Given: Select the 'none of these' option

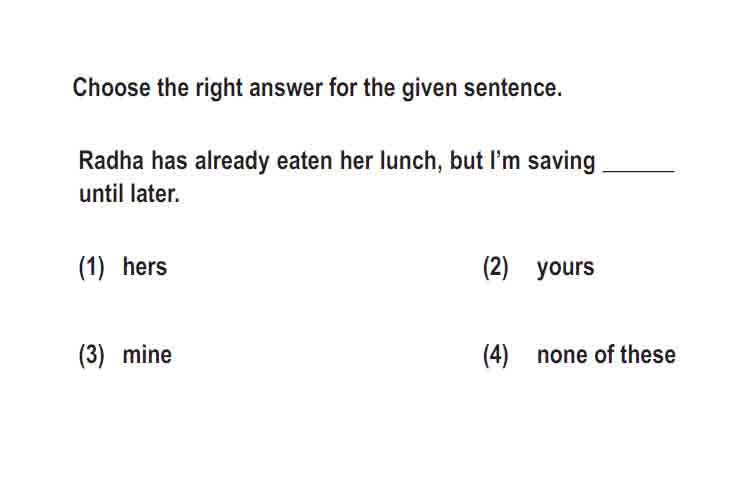Looking at the screenshot, I should 606,355.
